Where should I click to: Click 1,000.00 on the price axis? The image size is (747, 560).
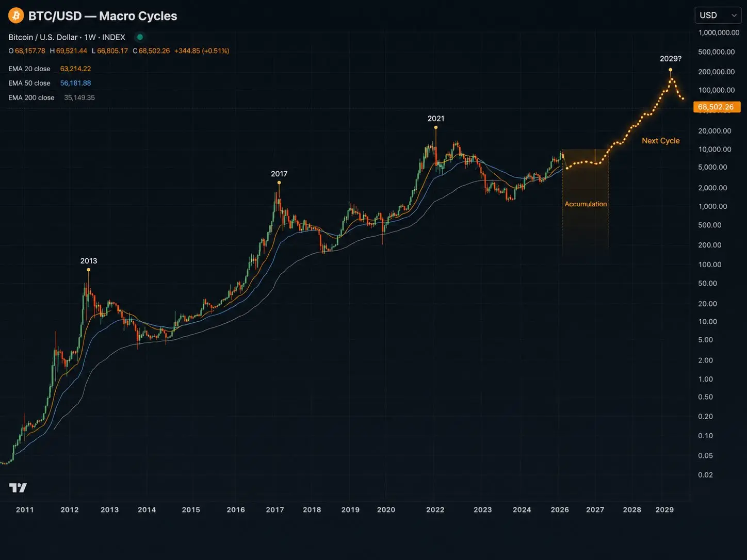pos(712,207)
